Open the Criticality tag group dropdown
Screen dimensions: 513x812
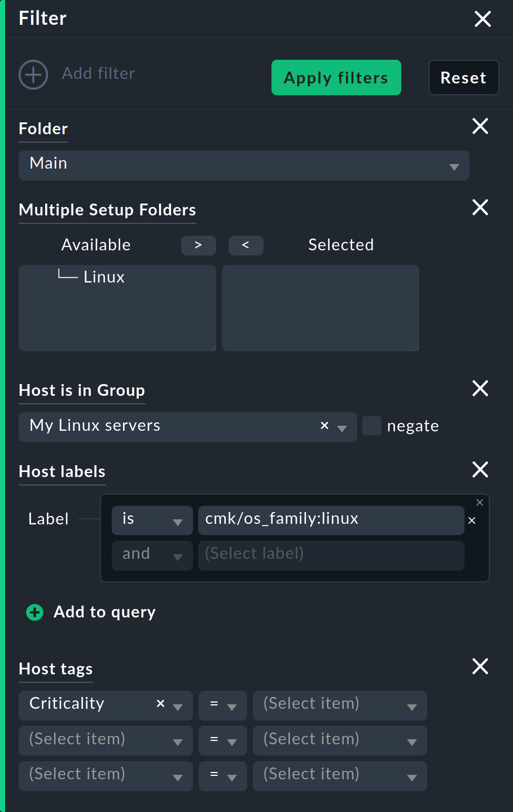178,707
